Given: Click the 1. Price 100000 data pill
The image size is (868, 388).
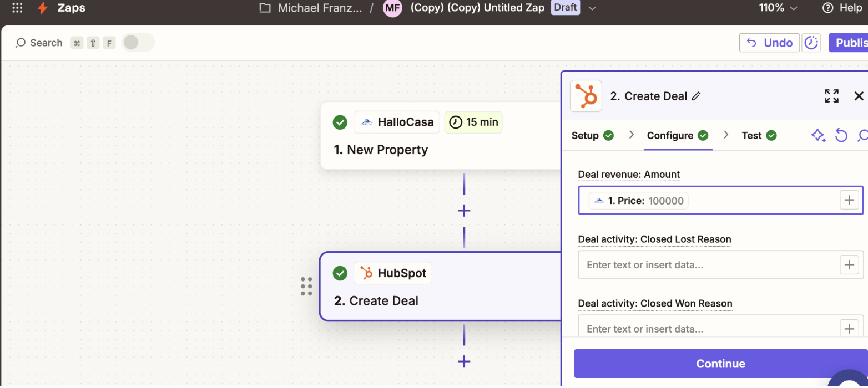Looking at the screenshot, I should (x=638, y=201).
